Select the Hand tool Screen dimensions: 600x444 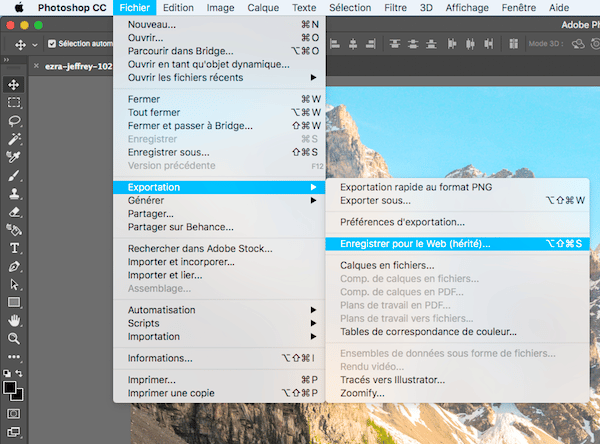pyautogui.click(x=14, y=320)
